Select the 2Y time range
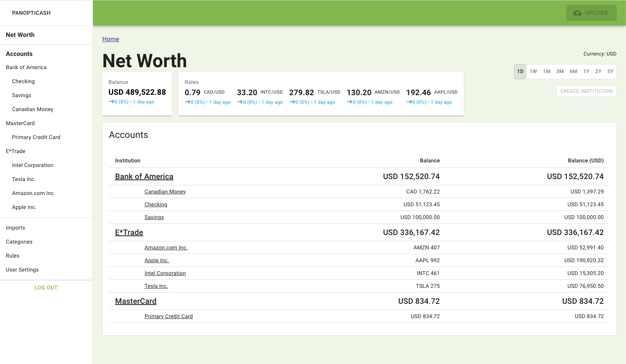The height and width of the screenshot is (364, 626). [x=598, y=71]
